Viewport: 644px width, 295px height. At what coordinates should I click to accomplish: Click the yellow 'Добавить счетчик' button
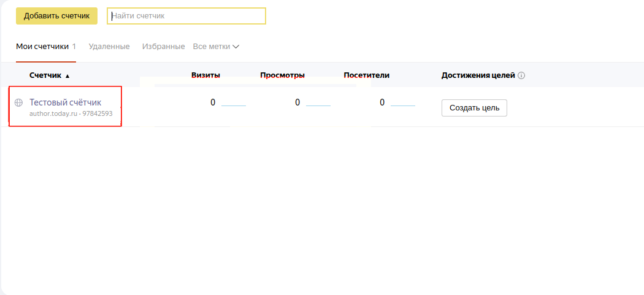click(x=56, y=16)
